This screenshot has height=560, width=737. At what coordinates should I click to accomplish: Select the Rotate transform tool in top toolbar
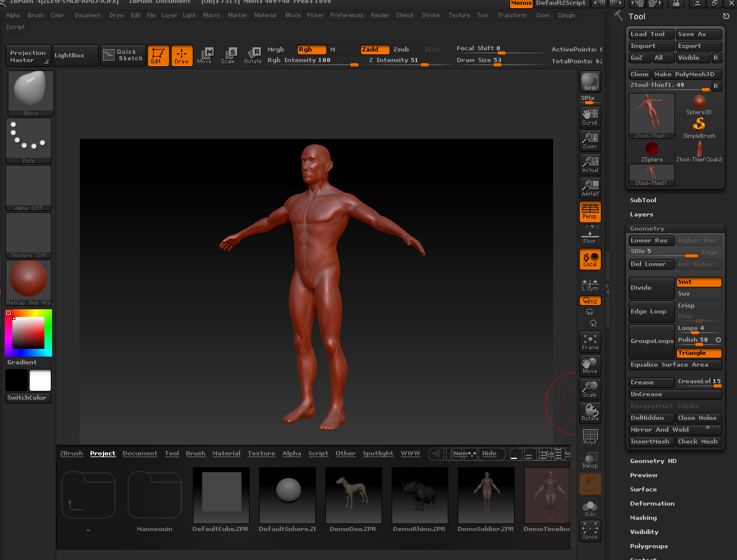[x=253, y=56]
